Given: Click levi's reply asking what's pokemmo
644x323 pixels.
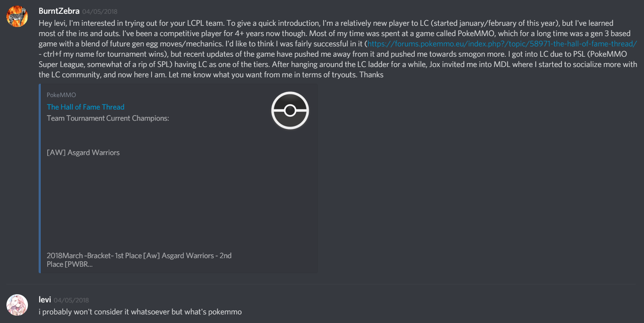Looking at the screenshot, I should [x=140, y=312].
